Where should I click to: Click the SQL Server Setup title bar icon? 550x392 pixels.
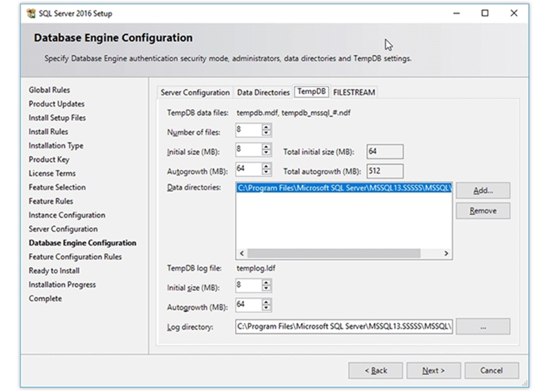(x=30, y=13)
